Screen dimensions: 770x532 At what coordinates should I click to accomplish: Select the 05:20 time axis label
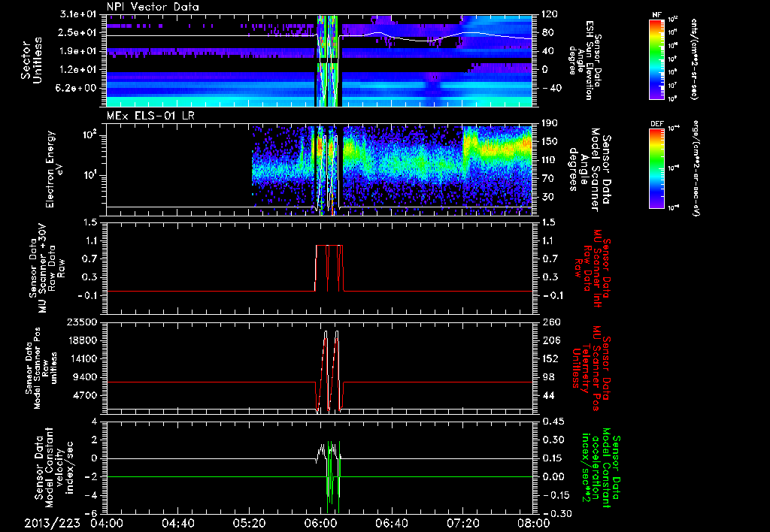(x=249, y=524)
